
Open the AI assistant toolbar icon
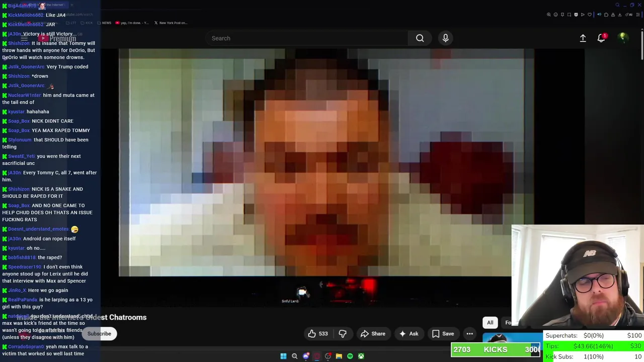(629, 15)
